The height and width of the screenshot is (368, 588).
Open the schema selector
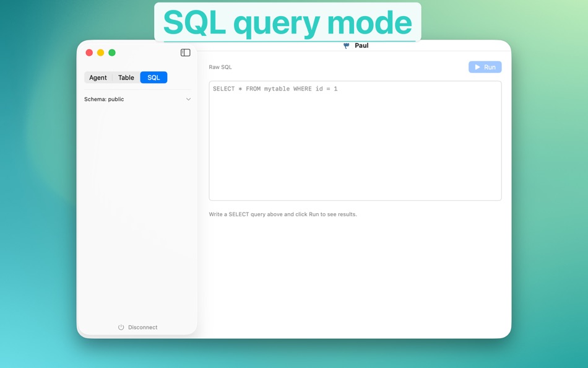coord(137,99)
